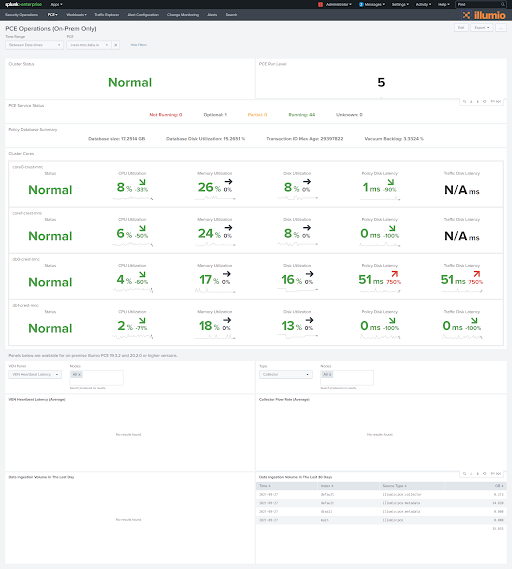Click the Database size value
This screenshot has height=569, width=512.
[x=116, y=139]
